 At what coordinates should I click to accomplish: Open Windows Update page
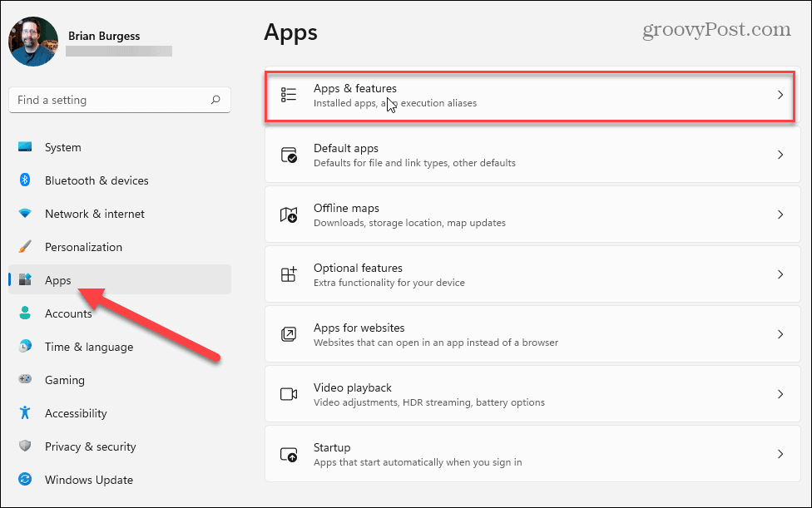pyautogui.click(x=120, y=479)
